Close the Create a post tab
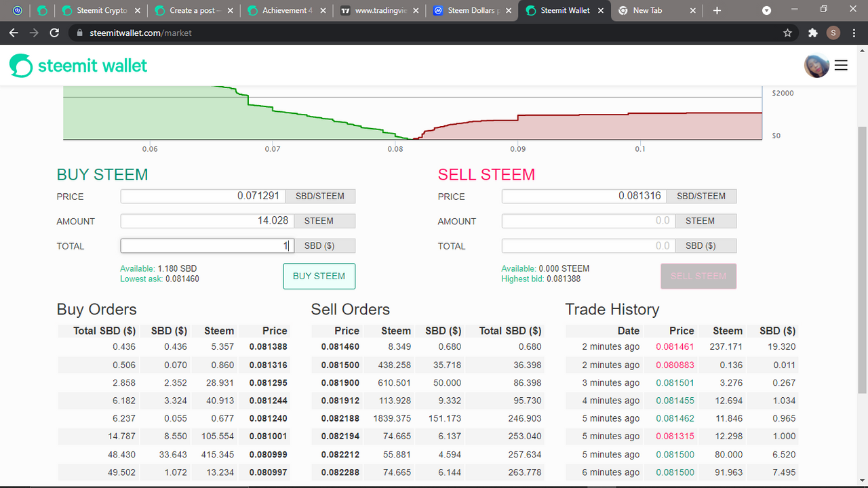The height and width of the screenshot is (488, 868). click(x=230, y=11)
